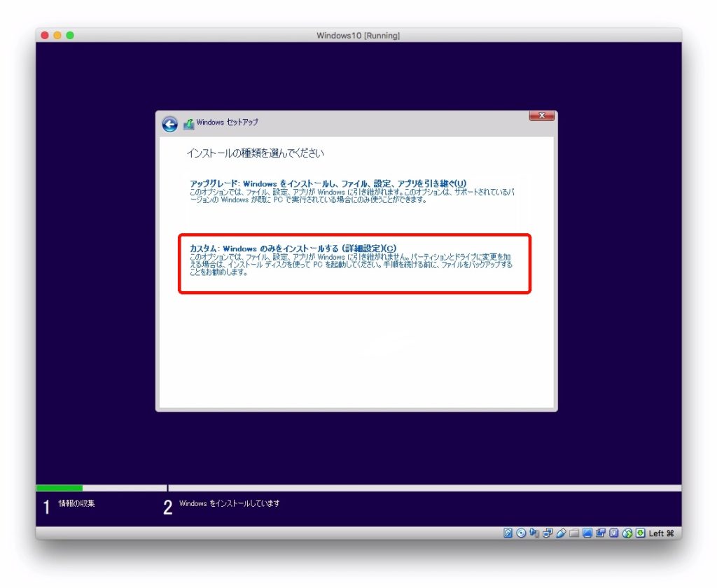The height and width of the screenshot is (588, 717).
Task: Click the Windows Setup title icon
Action: click(x=189, y=124)
